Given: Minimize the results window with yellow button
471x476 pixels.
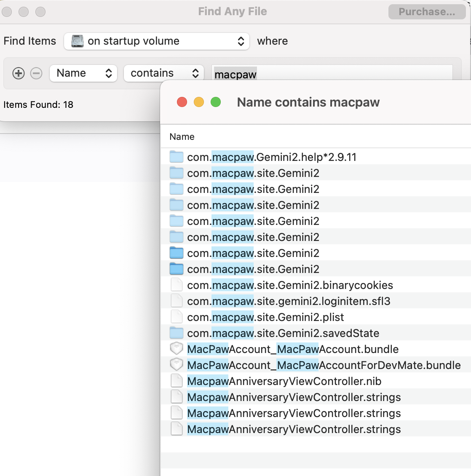Looking at the screenshot, I should click(199, 102).
